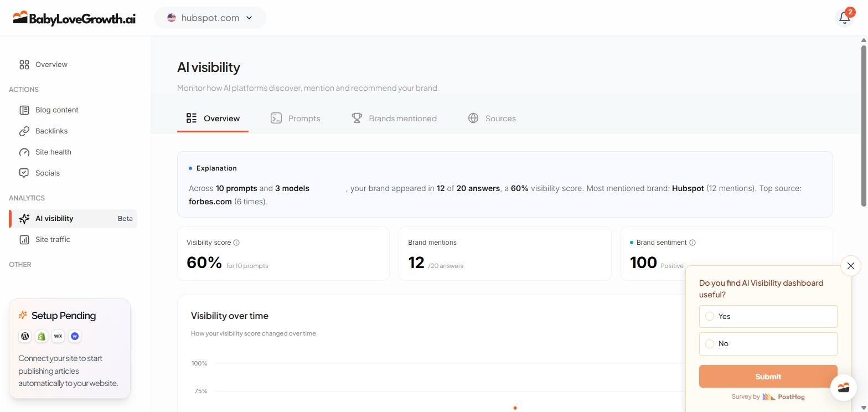Image resolution: width=868 pixels, height=412 pixels.
Task: Click the Setup Pending sparkle icon
Action: pos(23,316)
